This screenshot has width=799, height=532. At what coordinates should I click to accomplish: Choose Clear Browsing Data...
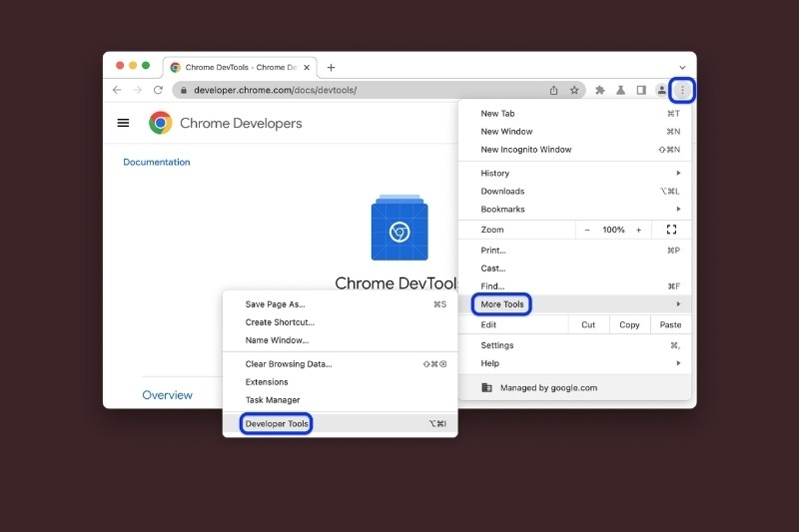pyautogui.click(x=340, y=364)
